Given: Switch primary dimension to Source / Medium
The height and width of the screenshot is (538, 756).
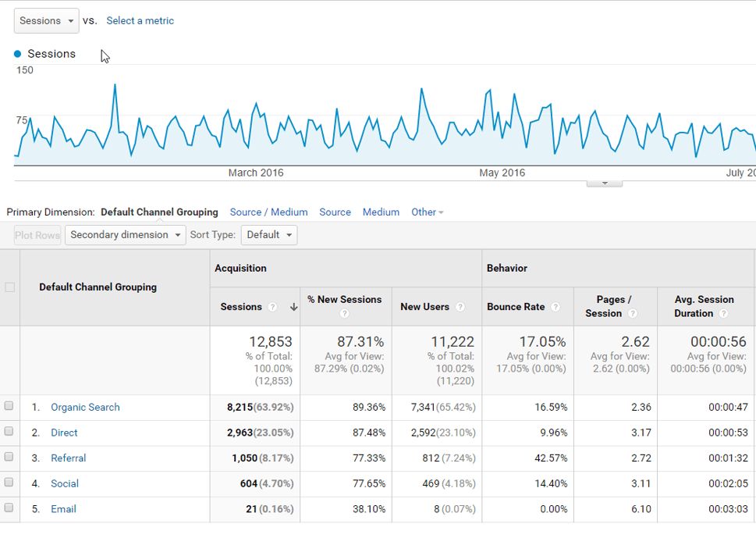Looking at the screenshot, I should (268, 212).
